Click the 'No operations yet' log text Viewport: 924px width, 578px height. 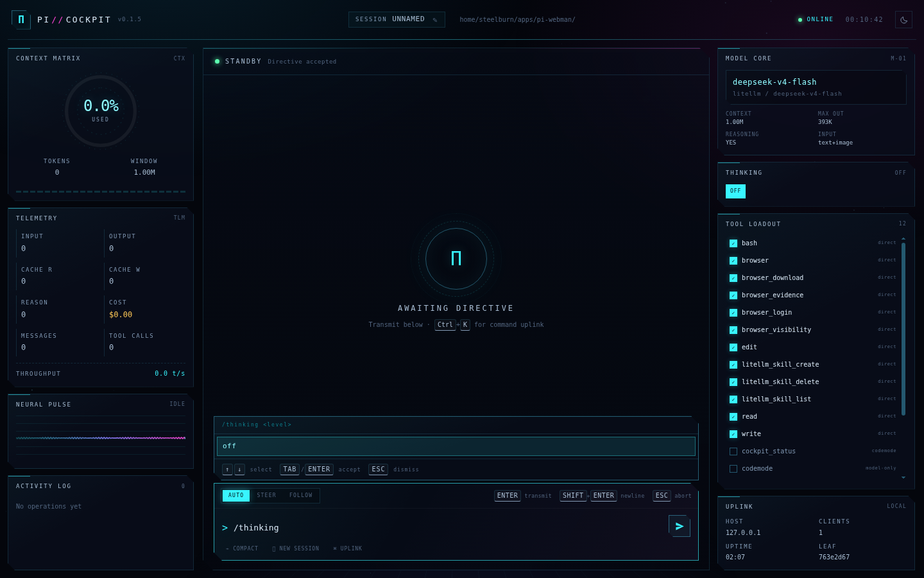point(49,507)
